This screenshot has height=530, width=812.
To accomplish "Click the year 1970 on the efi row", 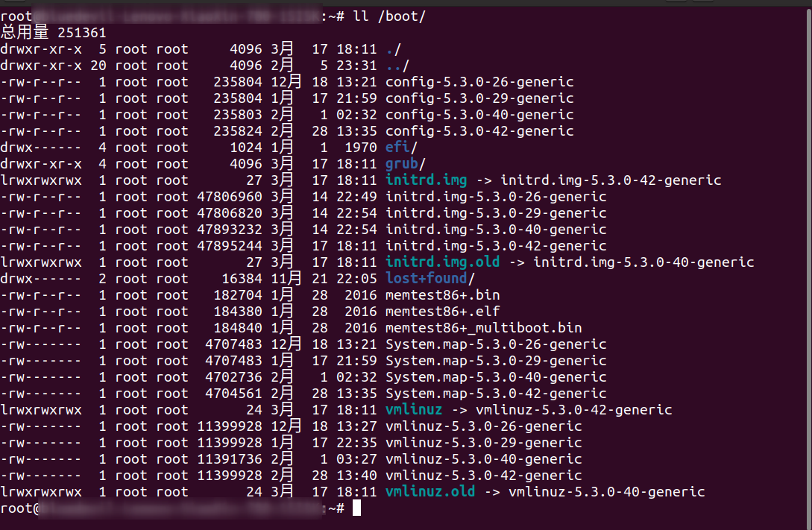I will pos(361,148).
